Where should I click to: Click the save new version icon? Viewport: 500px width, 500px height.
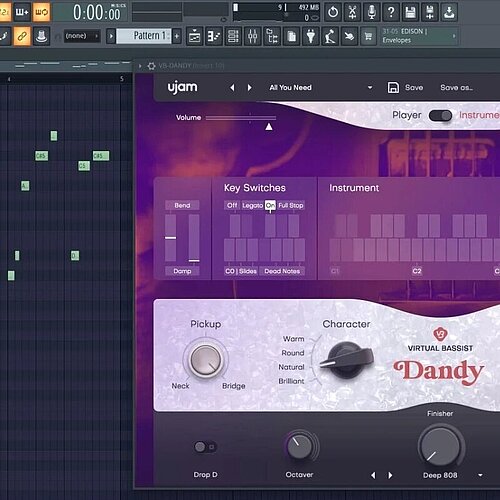[x=430, y=12]
